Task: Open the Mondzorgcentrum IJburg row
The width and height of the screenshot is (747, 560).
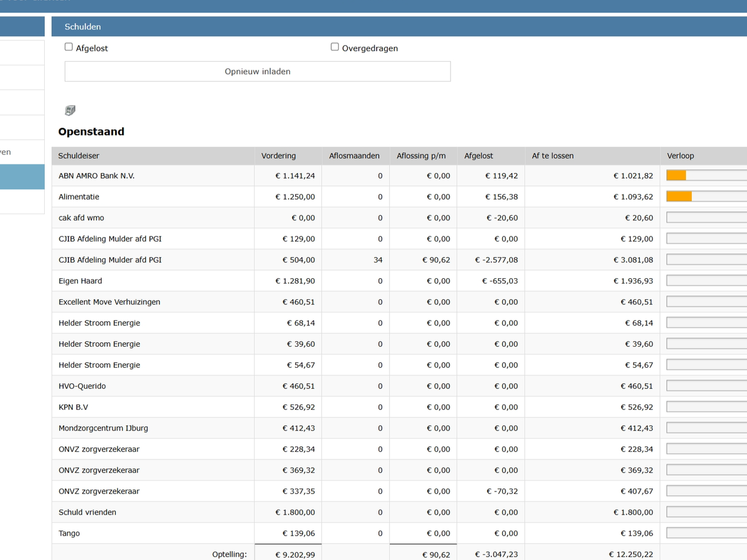Action: click(x=103, y=428)
